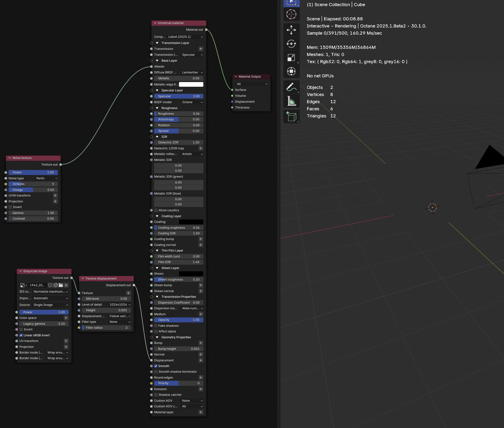Open the Noise type Perlin dropdown
This screenshot has width=504, height=428.
tap(46, 178)
